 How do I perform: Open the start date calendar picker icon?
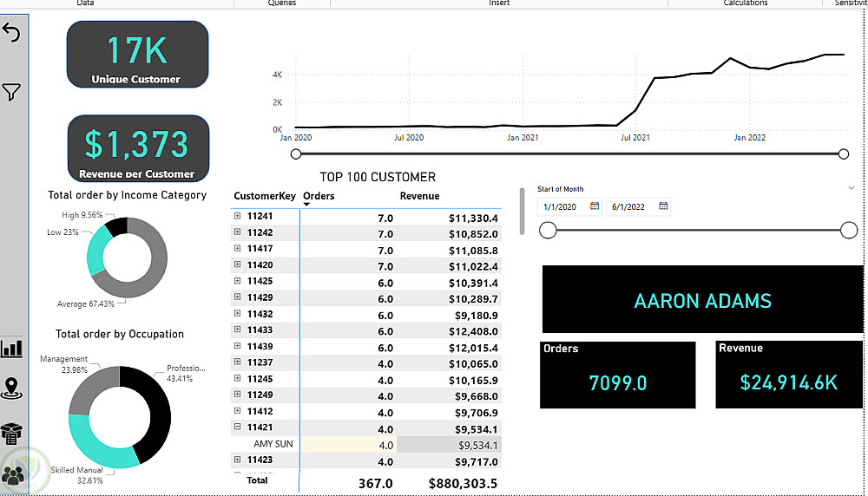click(x=595, y=206)
